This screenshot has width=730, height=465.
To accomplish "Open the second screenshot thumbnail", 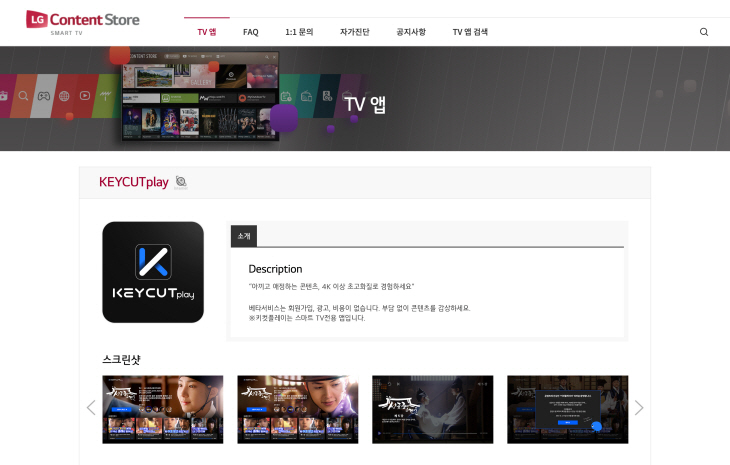I will (298, 410).
